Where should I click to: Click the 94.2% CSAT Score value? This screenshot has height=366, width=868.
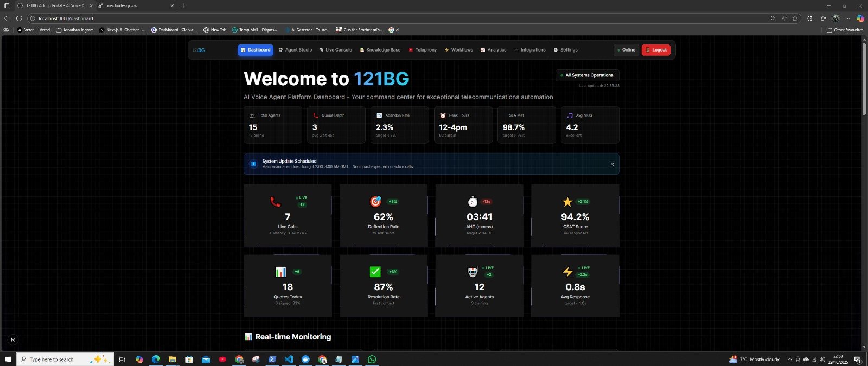point(575,217)
